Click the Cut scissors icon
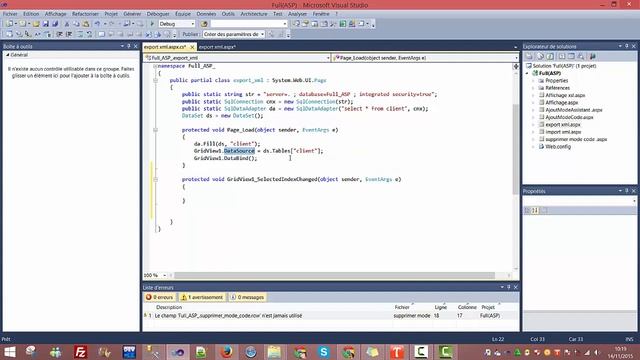The image size is (640, 360). [67, 24]
